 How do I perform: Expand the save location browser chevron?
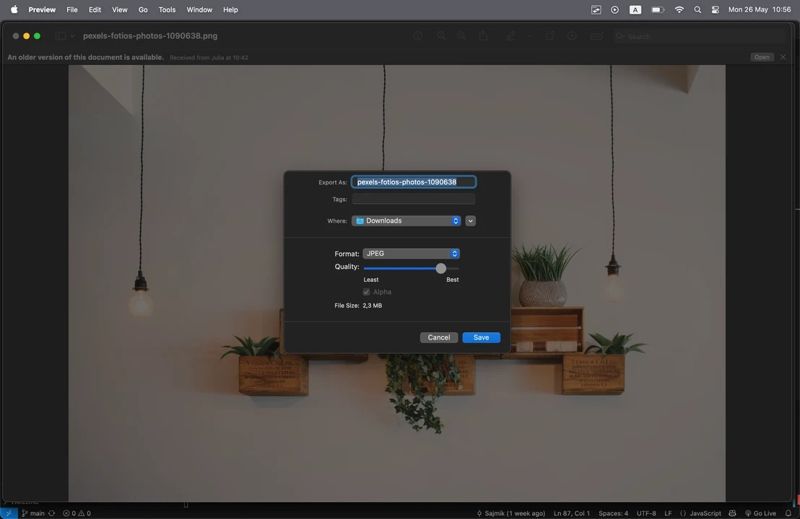pos(471,221)
